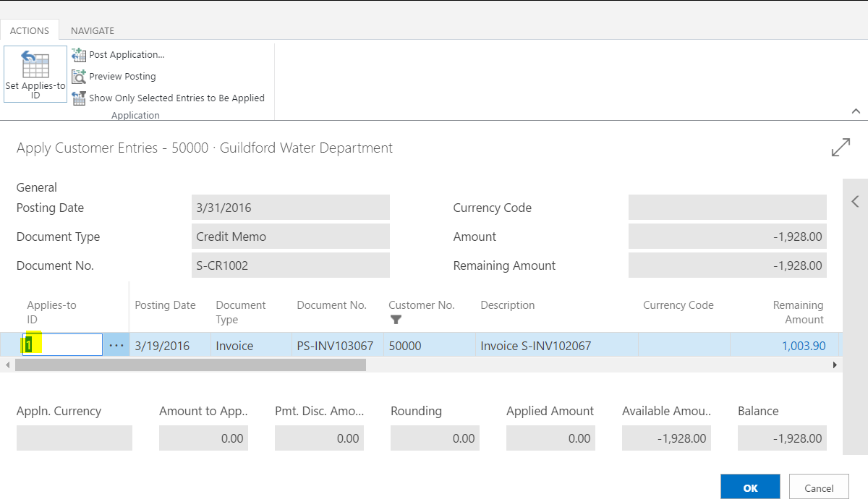Screen dimensions: 868x502
Task: Open the Customer No. column filter
Action: pos(395,318)
